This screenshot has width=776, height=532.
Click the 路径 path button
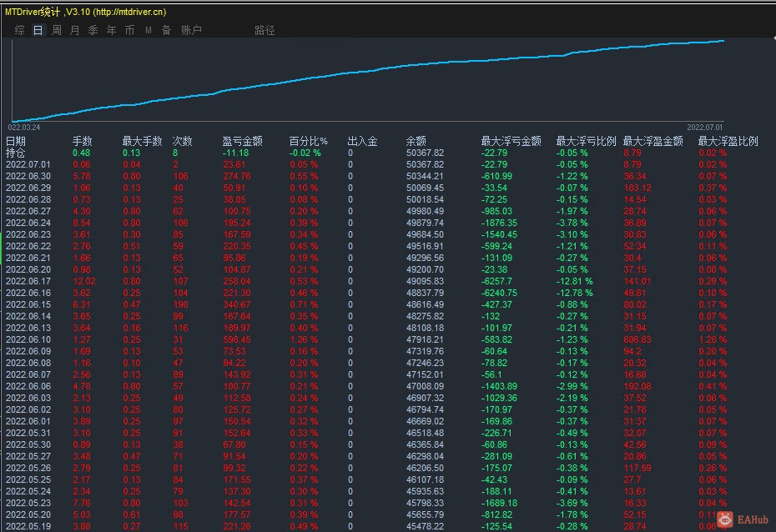265,30
